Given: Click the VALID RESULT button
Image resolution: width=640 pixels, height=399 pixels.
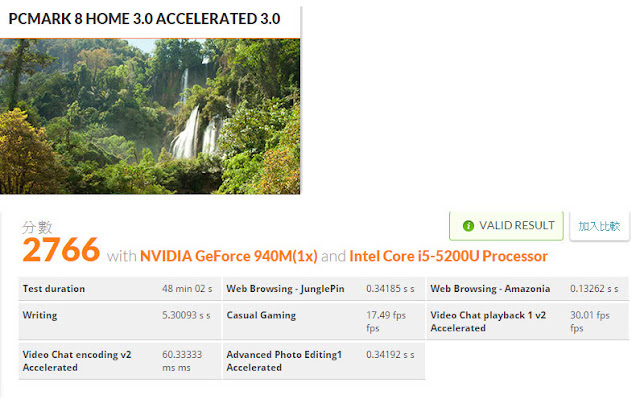Looking at the screenshot, I should pyautogui.click(x=506, y=226).
